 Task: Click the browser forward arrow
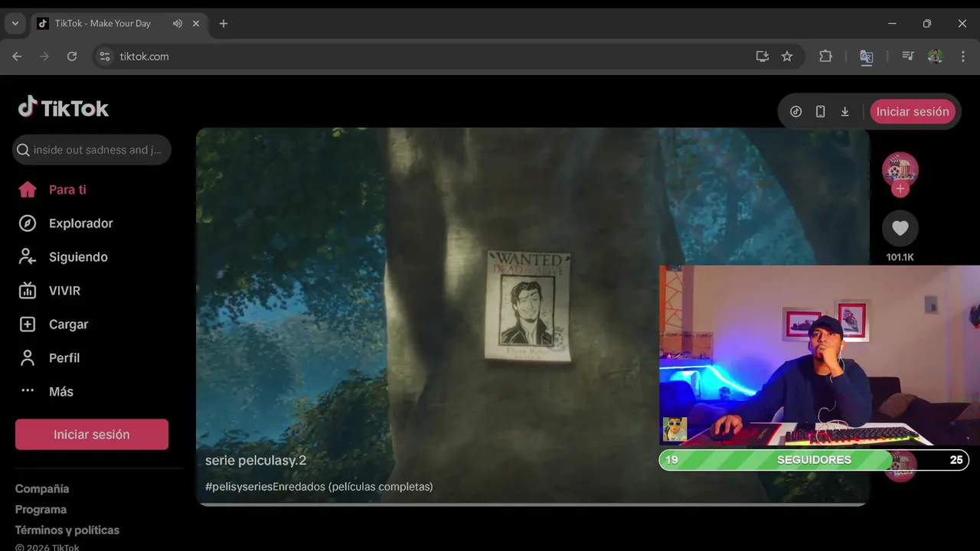click(44, 57)
